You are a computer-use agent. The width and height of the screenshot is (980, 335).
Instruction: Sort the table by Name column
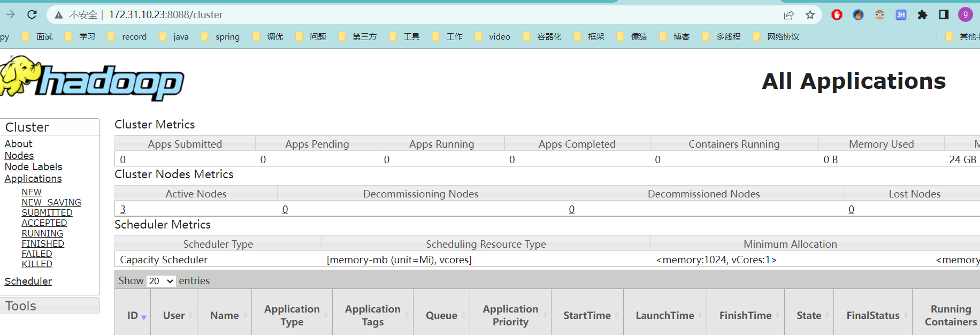224,316
